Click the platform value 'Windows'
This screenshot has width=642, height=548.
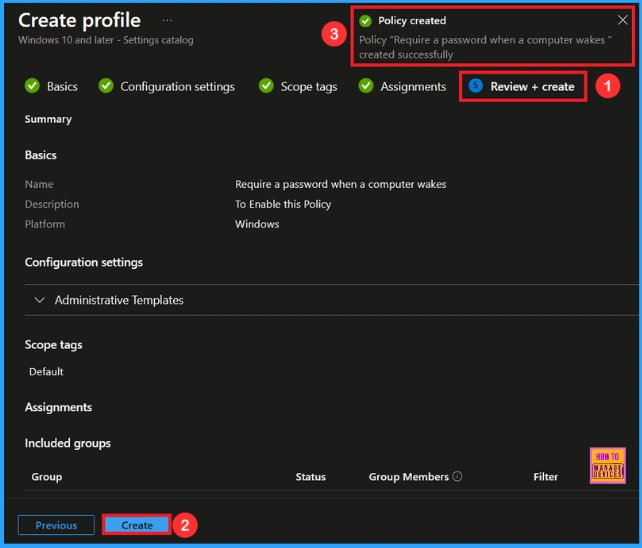click(x=257, y=224)
